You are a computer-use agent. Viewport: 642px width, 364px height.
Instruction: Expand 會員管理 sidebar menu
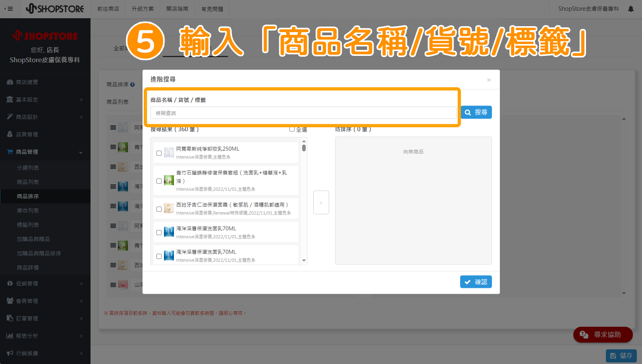click(45, 301)
